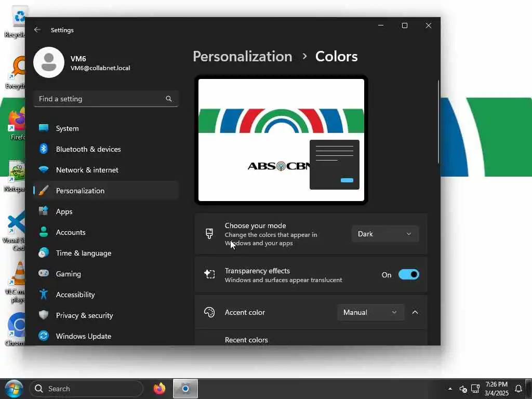The image size is (532, 399).
Task: Select Apps in the settings sidebar
Action: [106, 211]
